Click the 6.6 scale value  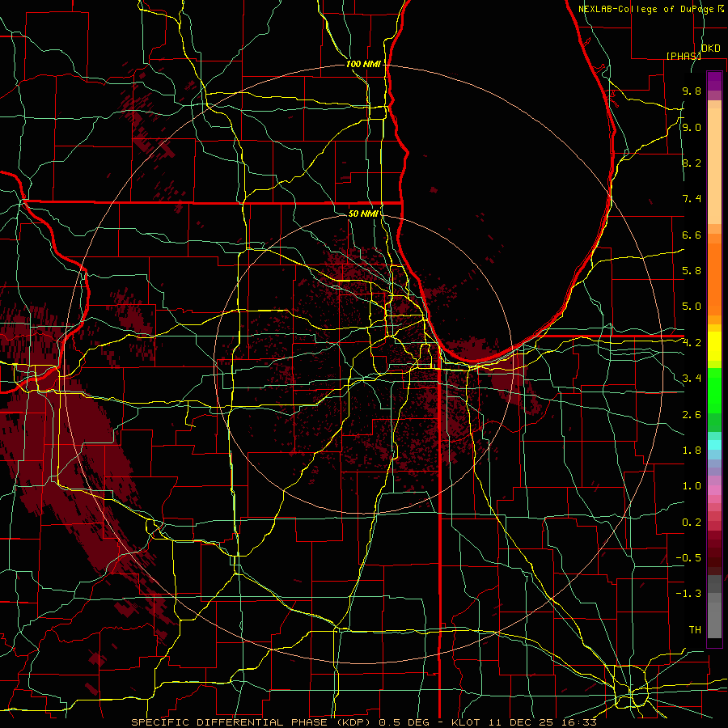(x=692, y=235)
